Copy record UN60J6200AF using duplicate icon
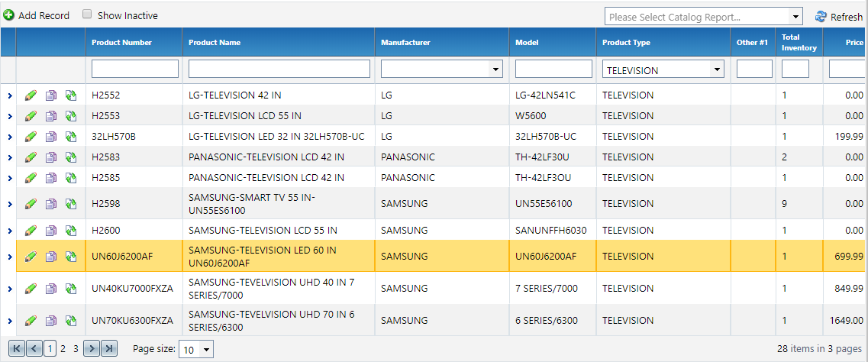 51,257
